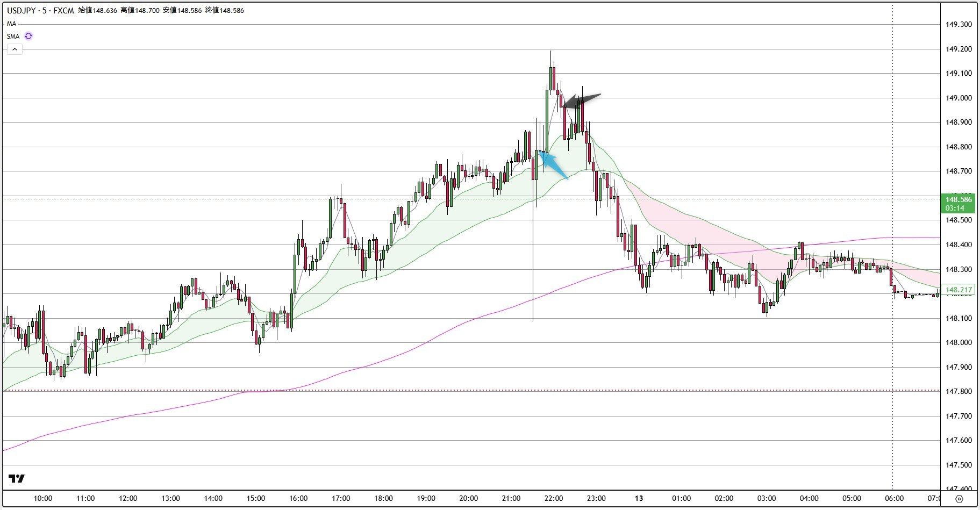Click the 安値148.586 low value

182,10
